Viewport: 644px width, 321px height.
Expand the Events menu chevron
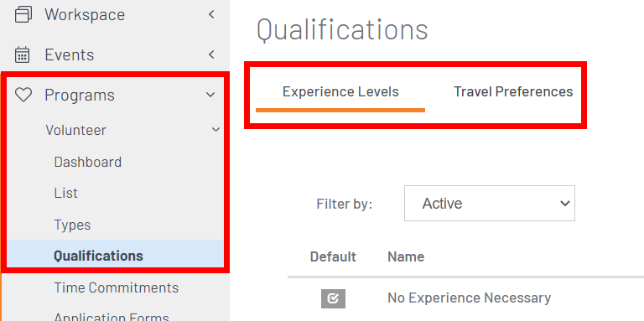tap(211, 54)
